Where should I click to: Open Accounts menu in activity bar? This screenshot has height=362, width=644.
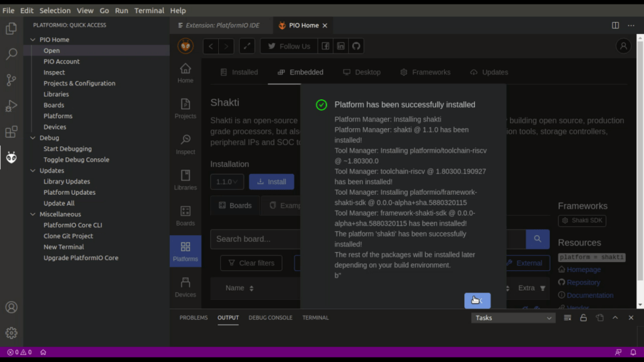pos(11,307)
